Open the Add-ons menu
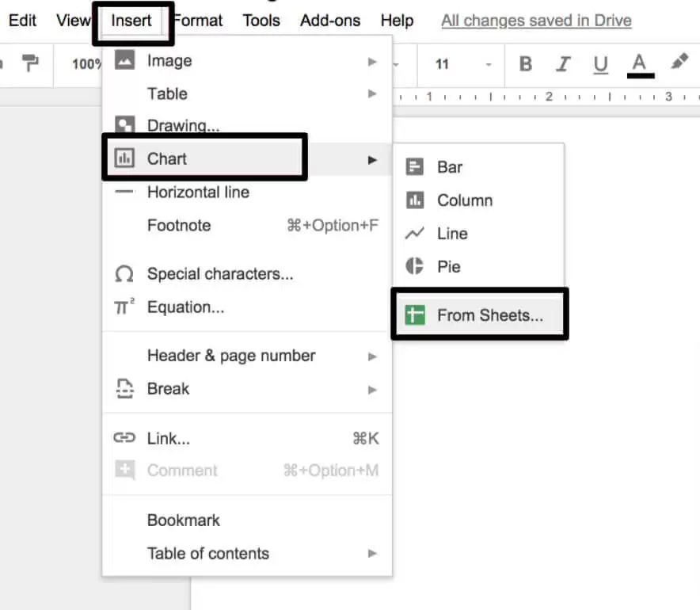Image resolution: width=700 pixels, height=610 pixels. (x=330, y=21)
